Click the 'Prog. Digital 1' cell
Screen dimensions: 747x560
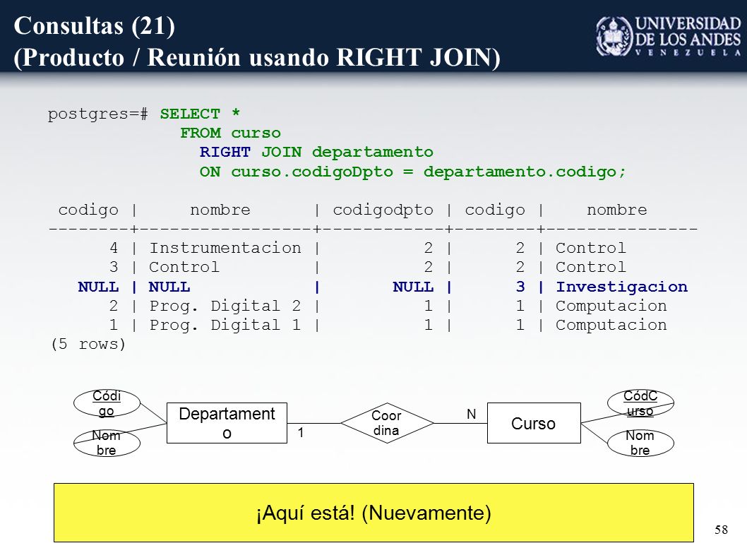tap(225, 325)
